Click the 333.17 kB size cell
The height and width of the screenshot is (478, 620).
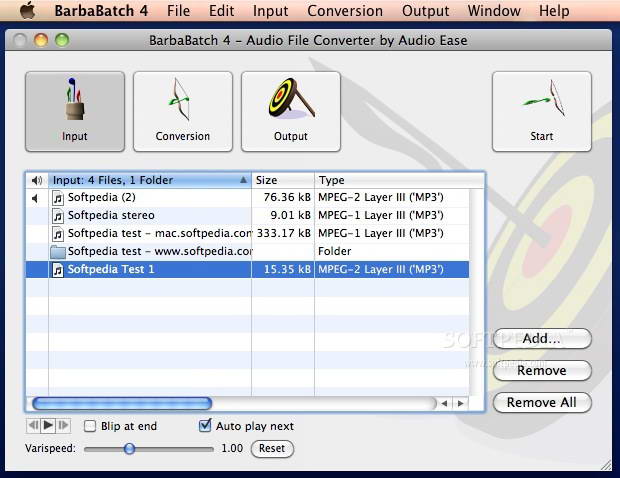tap(284, 233)
